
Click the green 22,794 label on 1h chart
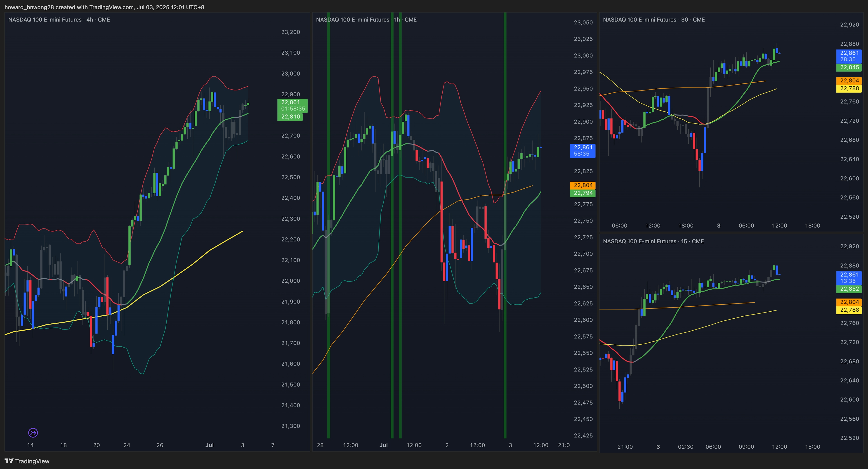tap(583, 193)
